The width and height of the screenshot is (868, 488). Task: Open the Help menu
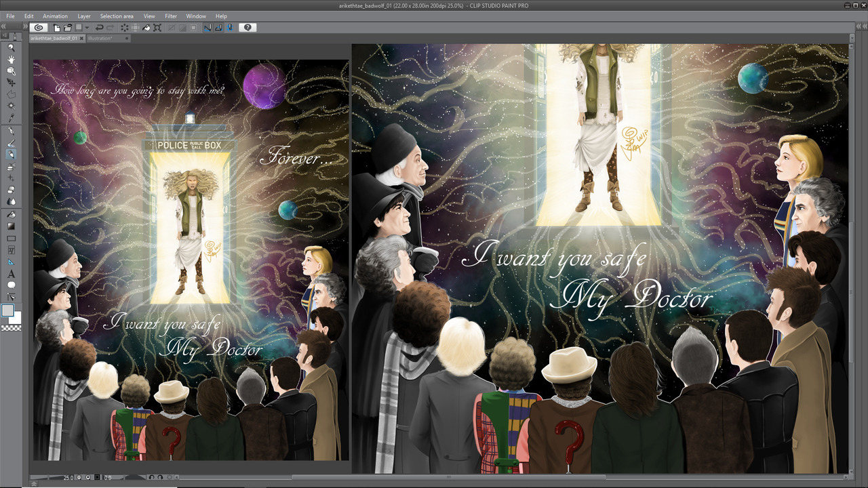tap(221, 16)
